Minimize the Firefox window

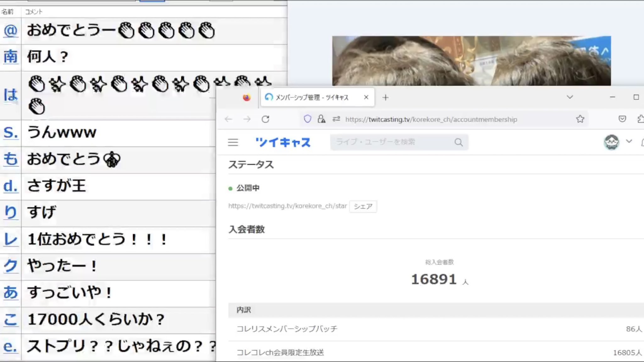click(612, 97)
